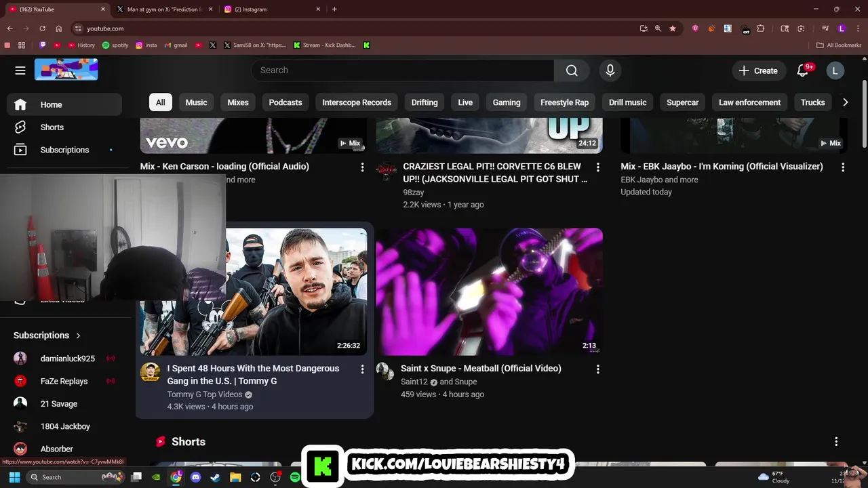Expand the Subscriptions section chevron

[78, 335]
